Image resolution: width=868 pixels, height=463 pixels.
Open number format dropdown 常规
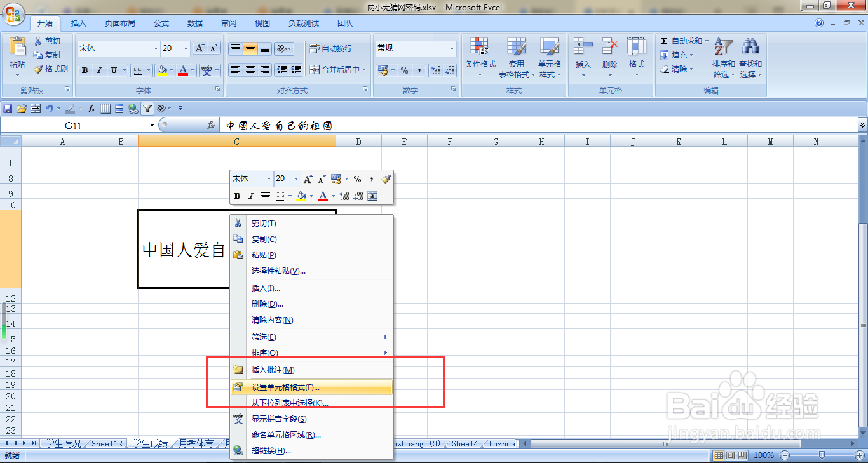452,48
